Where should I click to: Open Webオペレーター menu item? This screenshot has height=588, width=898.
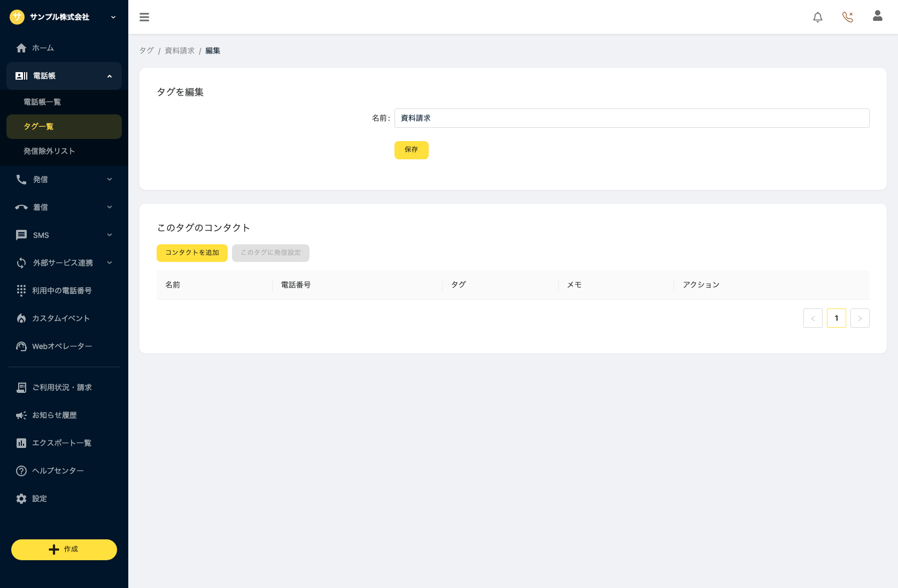pos(64,346)
